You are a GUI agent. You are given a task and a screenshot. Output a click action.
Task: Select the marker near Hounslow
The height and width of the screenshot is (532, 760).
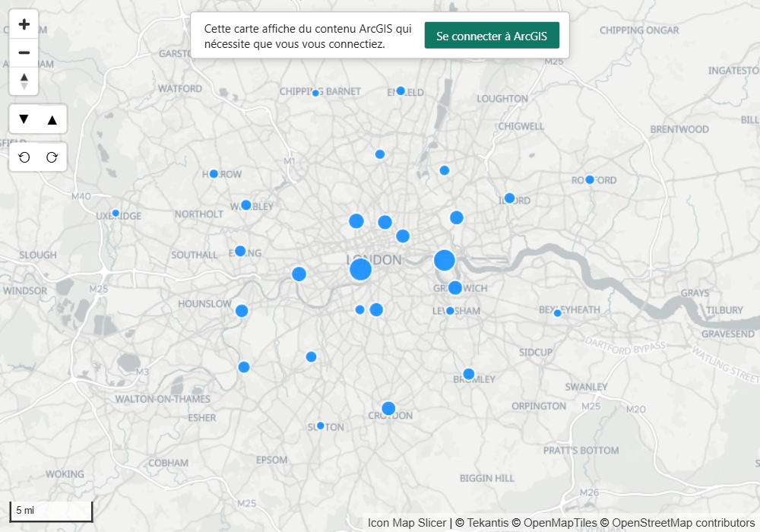(242, 311)
